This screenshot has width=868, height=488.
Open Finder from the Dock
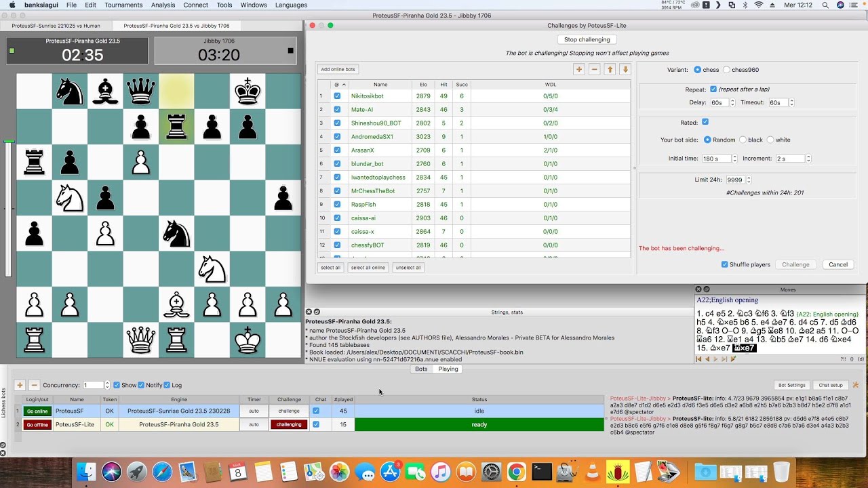[87, 472]
